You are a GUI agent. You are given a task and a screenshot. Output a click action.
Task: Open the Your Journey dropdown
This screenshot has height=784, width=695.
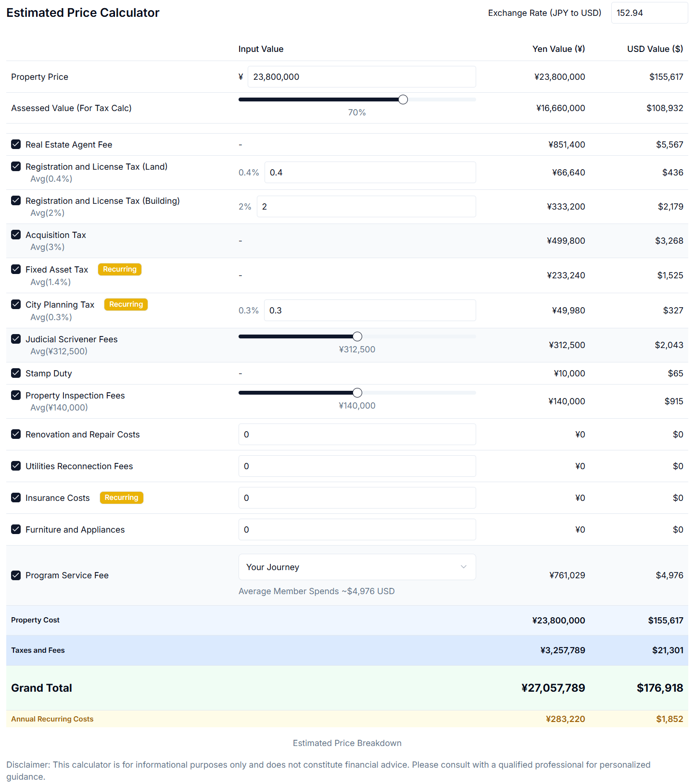click(x=356, y=567)
